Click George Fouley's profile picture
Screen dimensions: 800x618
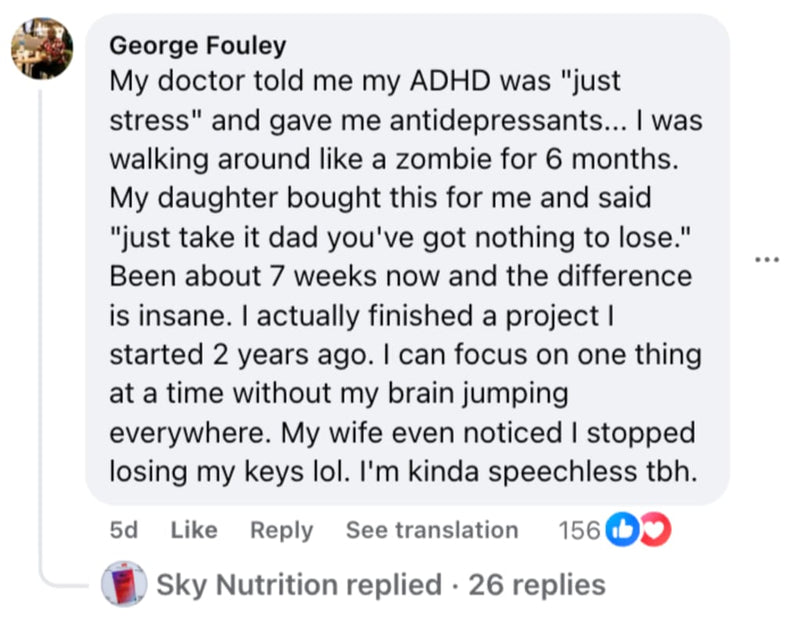tap(42, 48)
